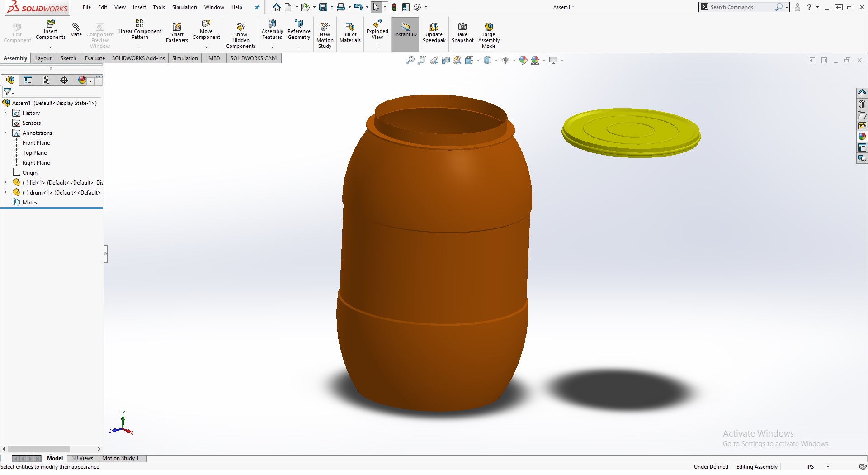Click the Insert Components icon
The image size is (868, 475).
click(x=50, y=24)
